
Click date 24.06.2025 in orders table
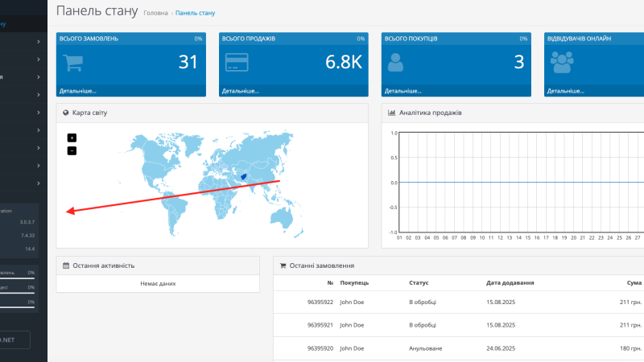(x=501, y=348)
